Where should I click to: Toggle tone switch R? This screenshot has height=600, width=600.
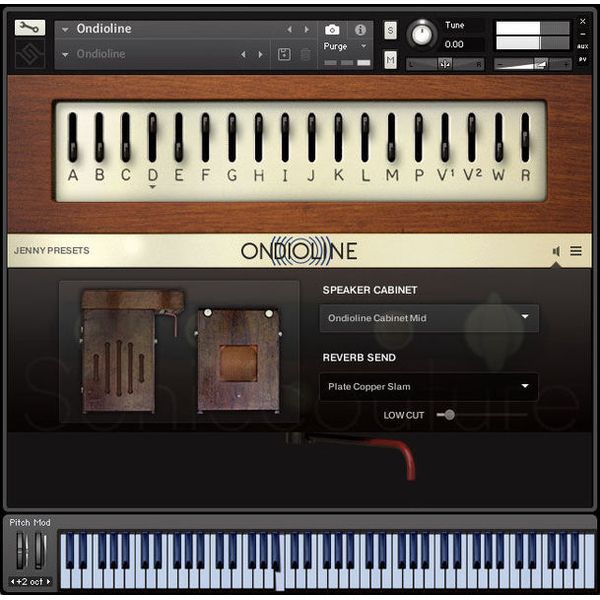pos(525,137)
